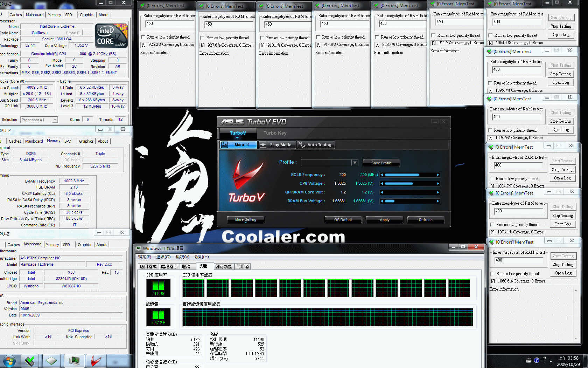Tick low priority thread in 1064.1% MemTest

490,35
